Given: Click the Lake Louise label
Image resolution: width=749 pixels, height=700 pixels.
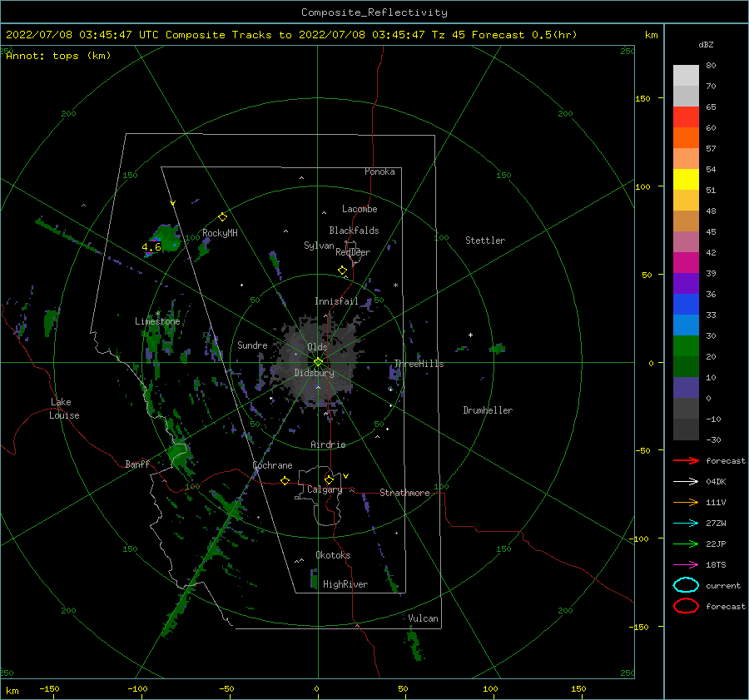Looking at the screenshot, I should point(64,409).
